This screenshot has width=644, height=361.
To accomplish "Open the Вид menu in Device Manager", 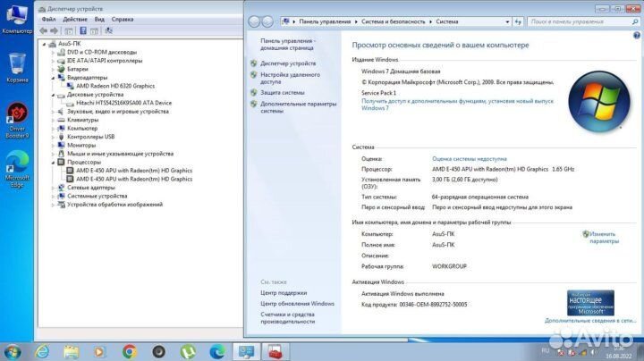I will coord(99,20).
